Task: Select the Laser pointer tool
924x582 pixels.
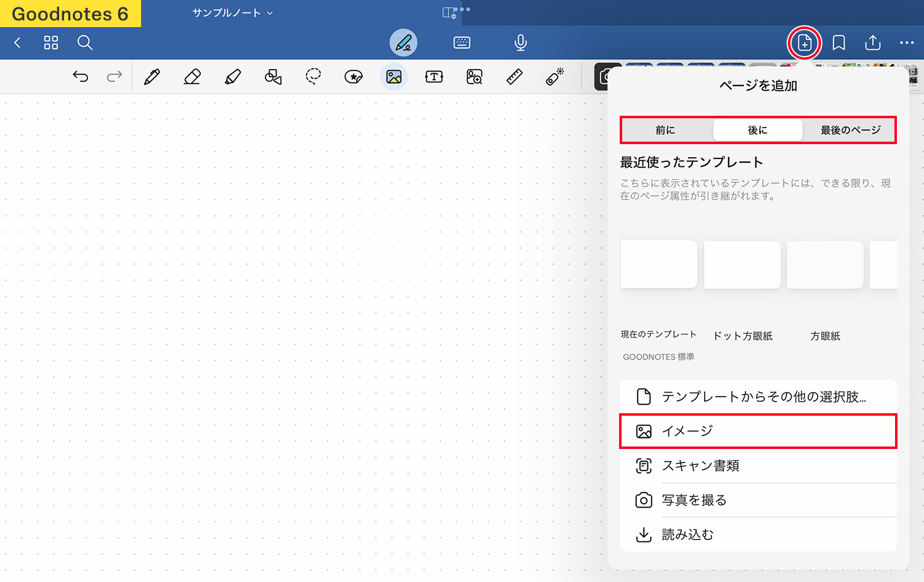Action: [x=554, y=76]
